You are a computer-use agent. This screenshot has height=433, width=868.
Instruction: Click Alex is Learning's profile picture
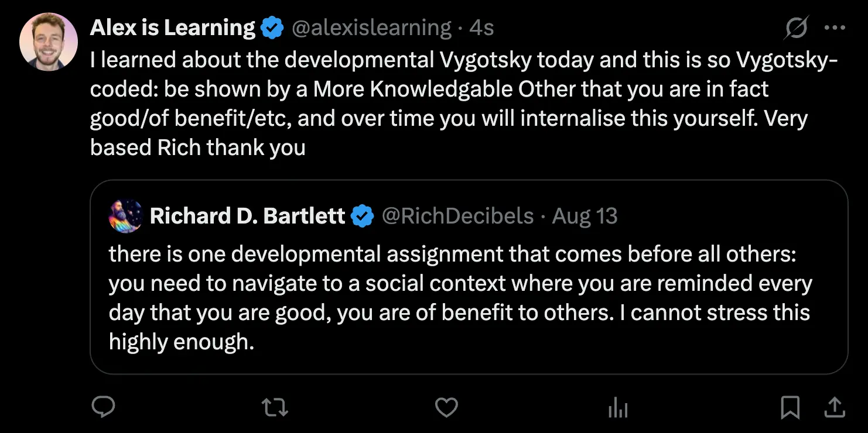49,42
